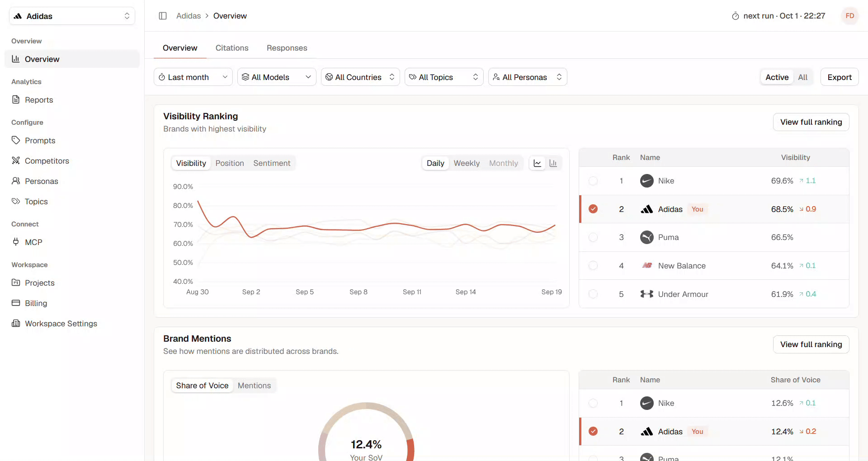Select New Balance row checkbox
This screenshot has height=461, width=868.
point(593,266)
